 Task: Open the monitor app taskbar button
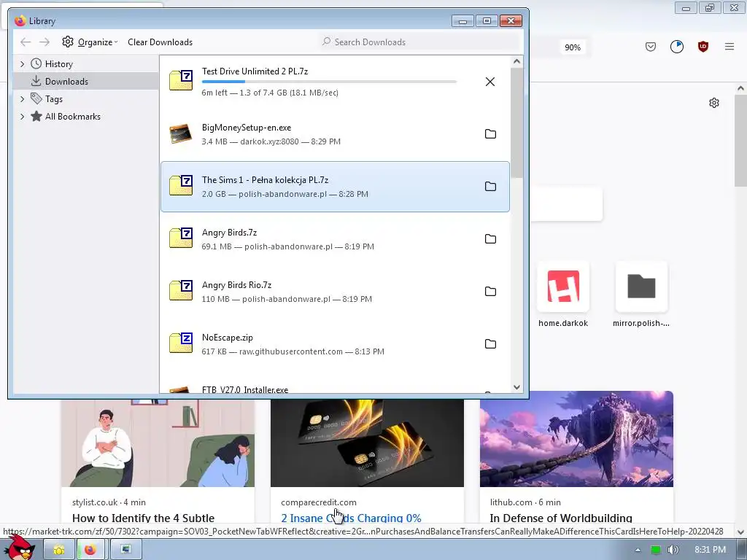[x=125, y=550]
